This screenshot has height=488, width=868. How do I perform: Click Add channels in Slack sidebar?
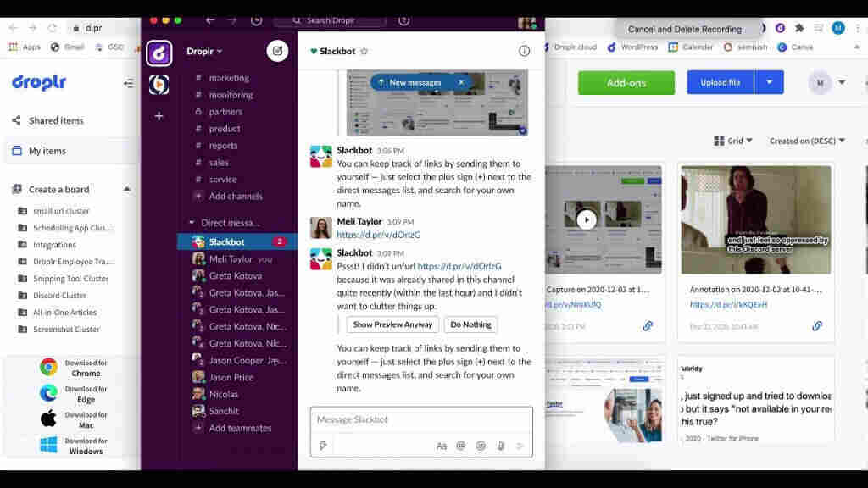coord(236,196)
